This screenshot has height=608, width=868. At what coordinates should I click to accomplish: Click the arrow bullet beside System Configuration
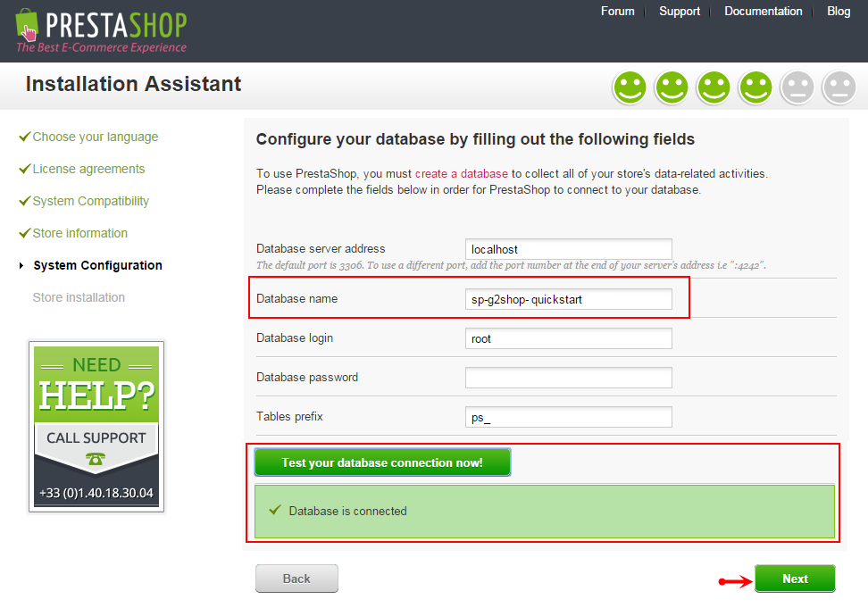[21, 265]
